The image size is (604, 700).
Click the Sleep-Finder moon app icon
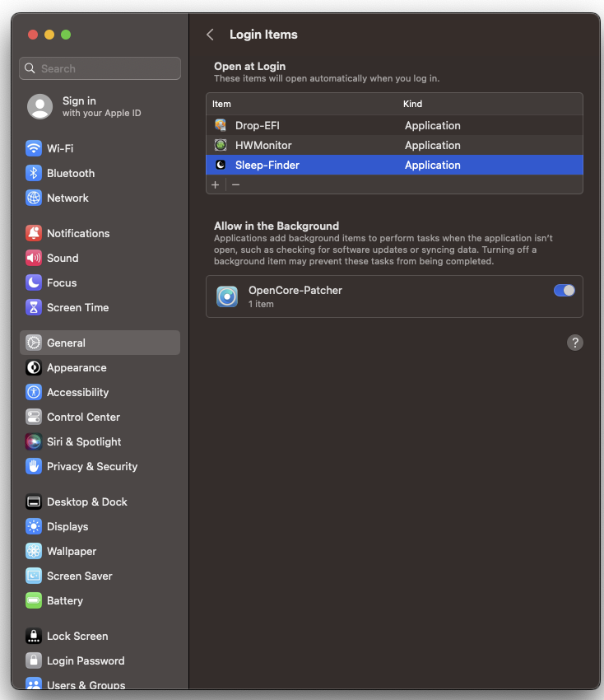pos(221,165)
